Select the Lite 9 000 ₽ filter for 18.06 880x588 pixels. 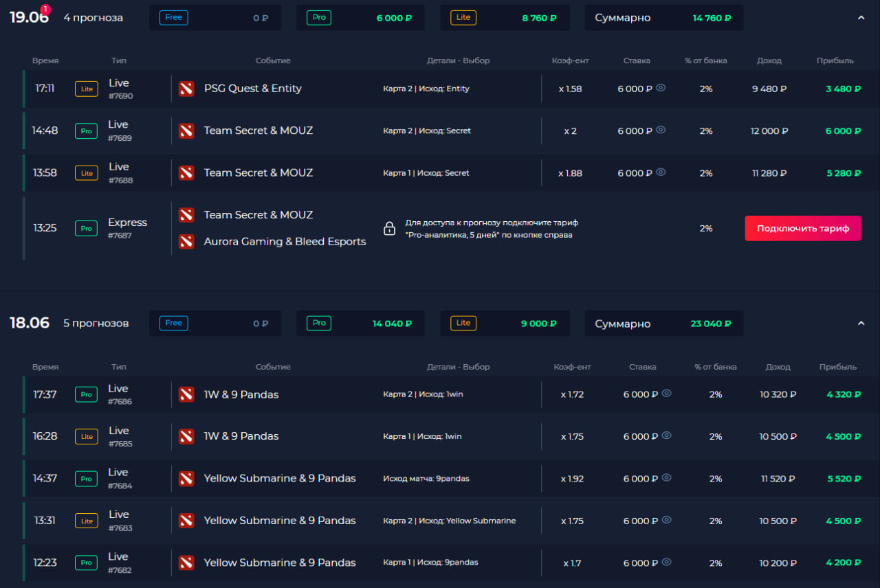(505, 324)
